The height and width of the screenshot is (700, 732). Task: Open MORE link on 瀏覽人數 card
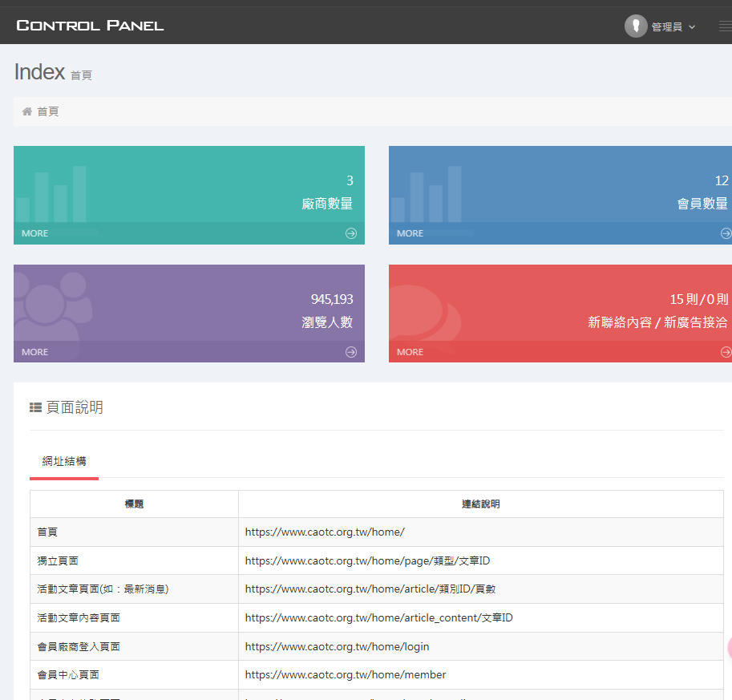[x=35, y=352]
